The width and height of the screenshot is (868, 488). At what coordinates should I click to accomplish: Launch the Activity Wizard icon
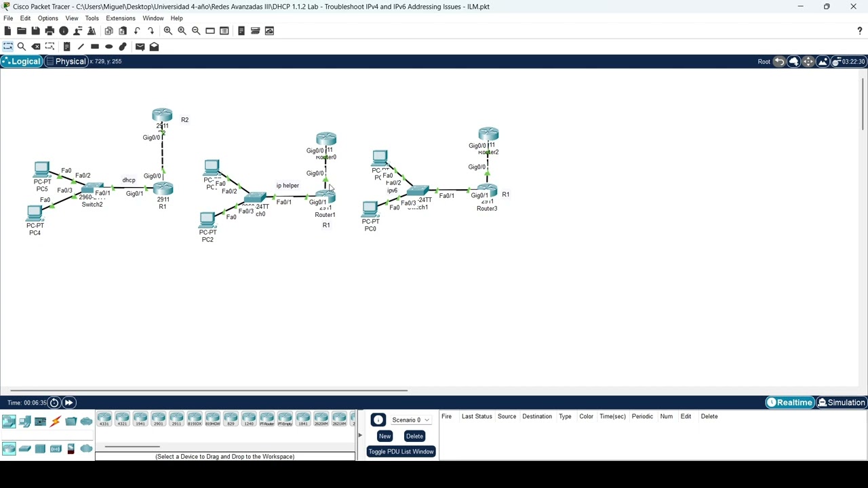(x=78, y=30)
